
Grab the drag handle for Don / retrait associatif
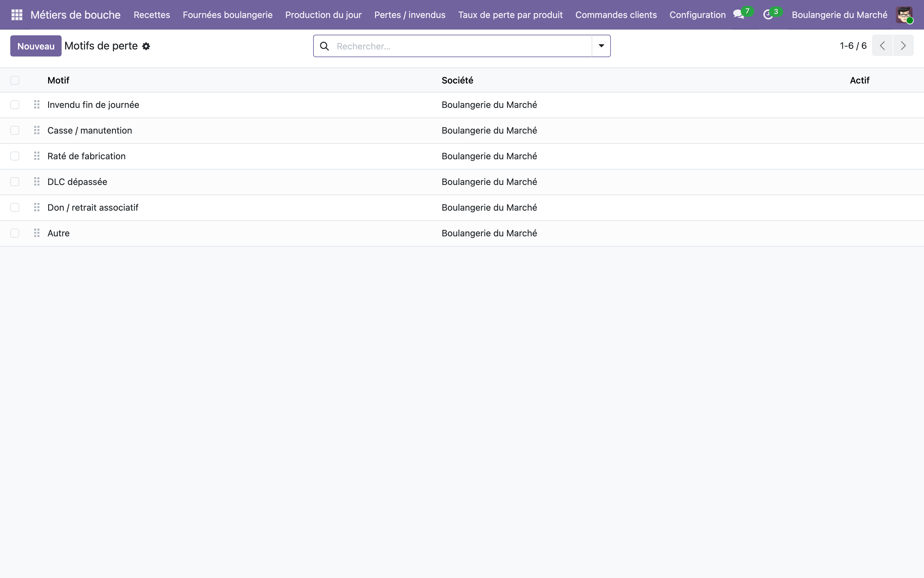37,207
